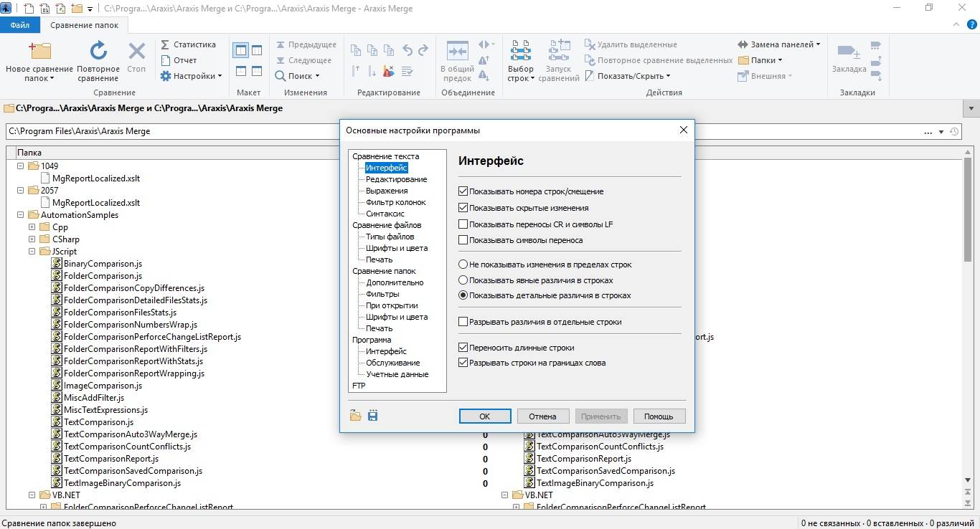
Task: Click the В общий предок merge icon
Action: pyautogui.click(x=457, y=52)
